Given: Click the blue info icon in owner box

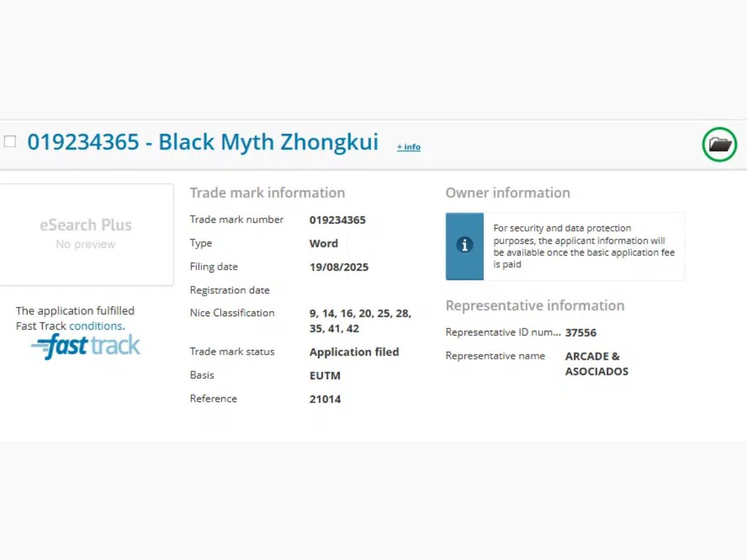Looking at the screenshot, I should (x=465, y=245).
